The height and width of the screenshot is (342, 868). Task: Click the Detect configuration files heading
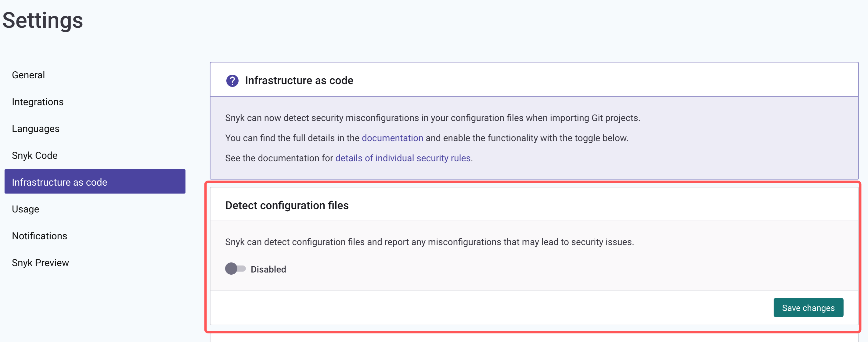click(287, 205)
